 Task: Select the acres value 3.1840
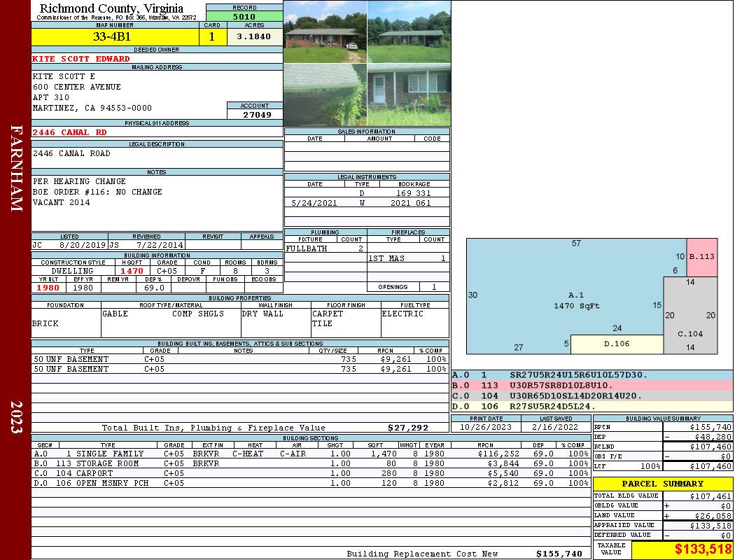pos(254,37)
